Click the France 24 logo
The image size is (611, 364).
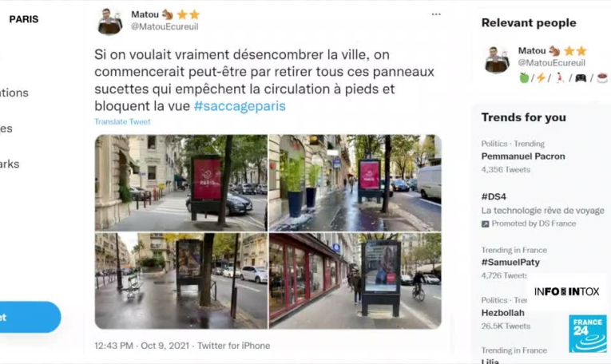(x=587, y=334)
